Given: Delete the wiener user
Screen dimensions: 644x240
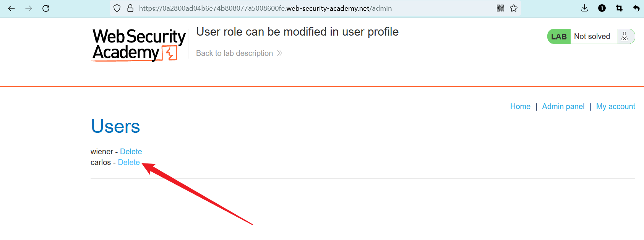Looking at the screenshot, I should (x=131, y=152).
